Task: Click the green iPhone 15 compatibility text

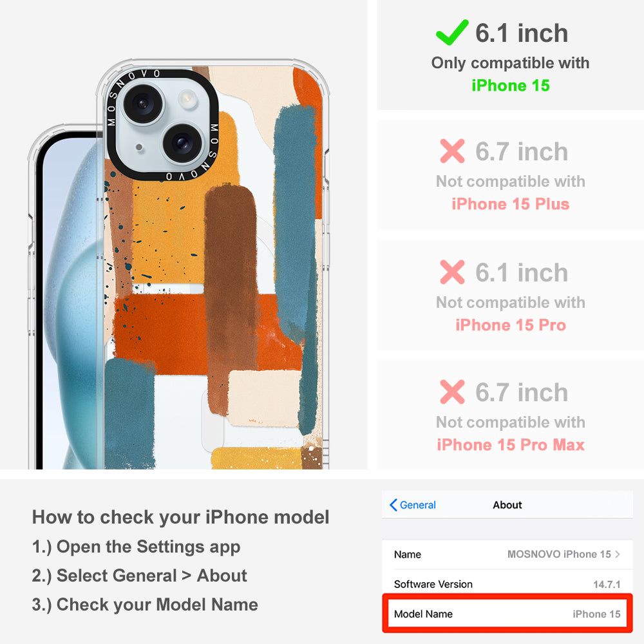Action: [x=511, y=86]
